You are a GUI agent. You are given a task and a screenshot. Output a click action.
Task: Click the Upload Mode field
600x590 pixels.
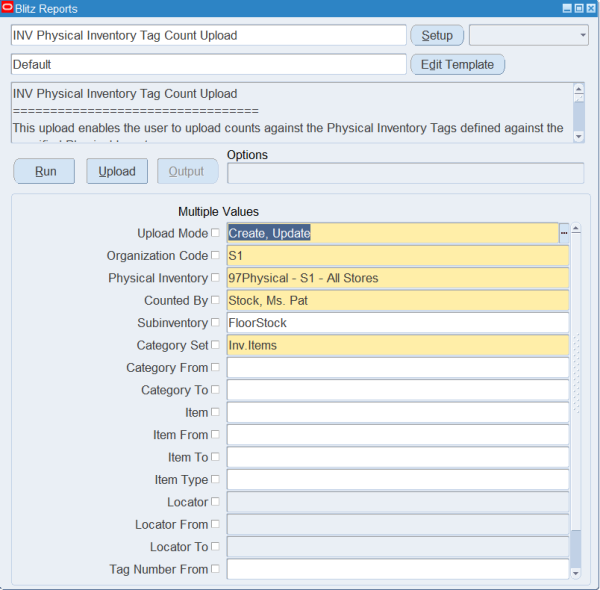(393, 233)
